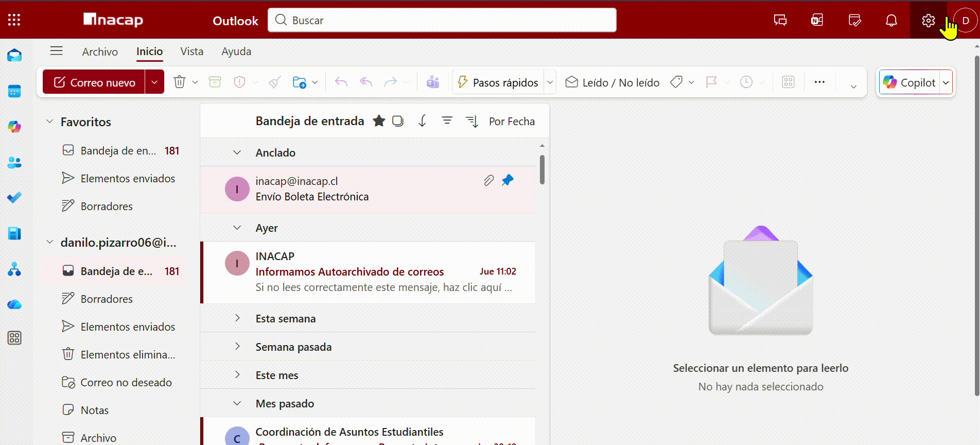Viewport: 980px width, 445px height.
Task: Open Informamos Autoarchivado de correos message
Action: coord(368,272)
